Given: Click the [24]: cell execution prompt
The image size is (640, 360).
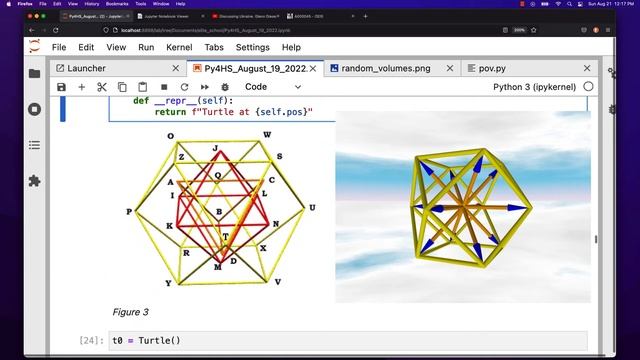Looking at the screenshot, I should tap(92, 340).
